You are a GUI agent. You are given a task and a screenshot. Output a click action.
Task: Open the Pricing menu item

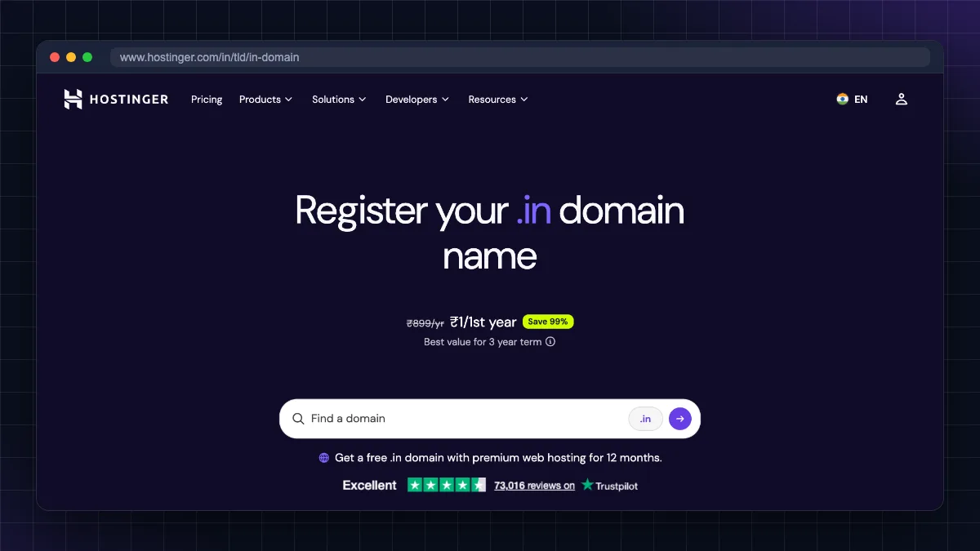point(207,100)
